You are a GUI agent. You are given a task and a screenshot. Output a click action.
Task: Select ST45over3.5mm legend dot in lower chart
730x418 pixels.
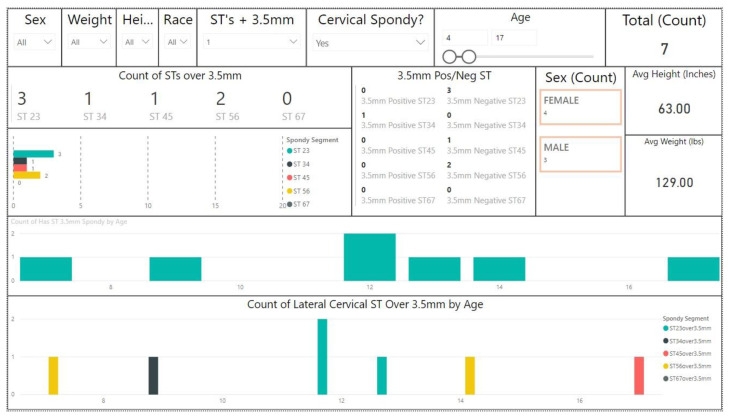[666, 354]
